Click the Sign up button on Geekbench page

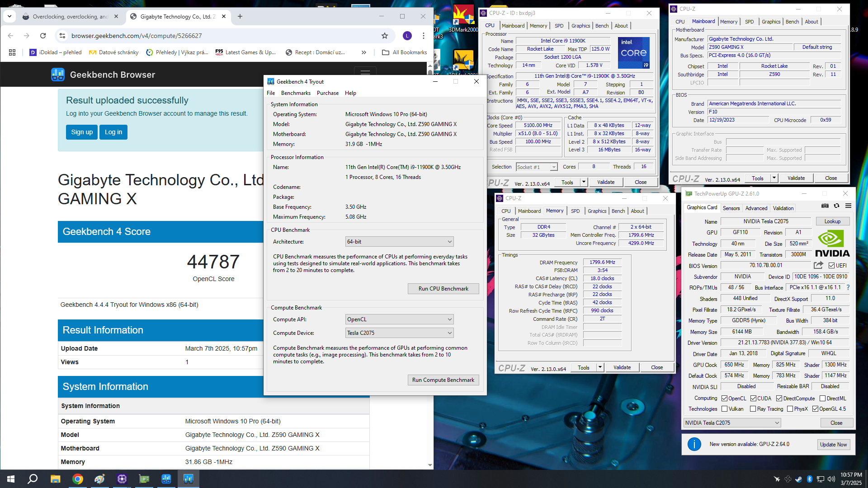click(x=82, y=132)
